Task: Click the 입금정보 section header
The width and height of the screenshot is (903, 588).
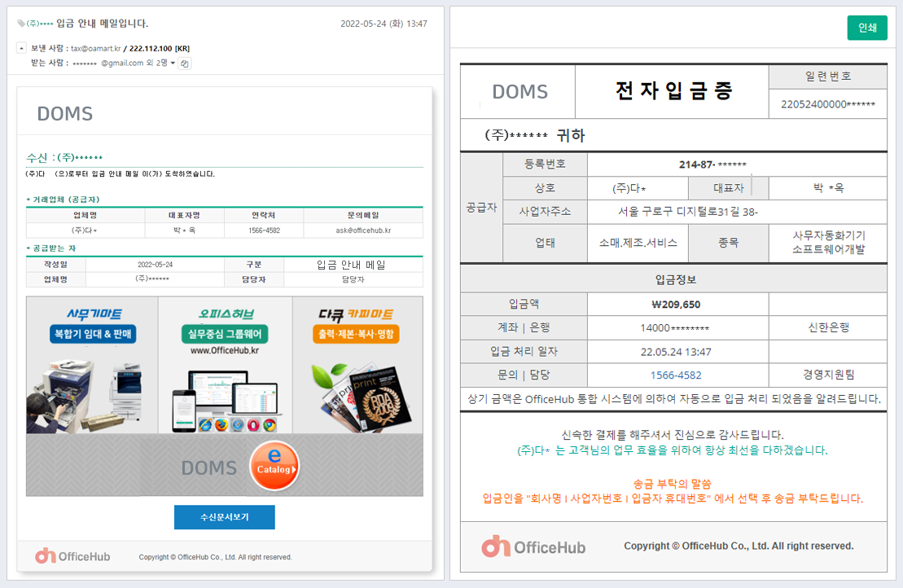Action: 674,280
